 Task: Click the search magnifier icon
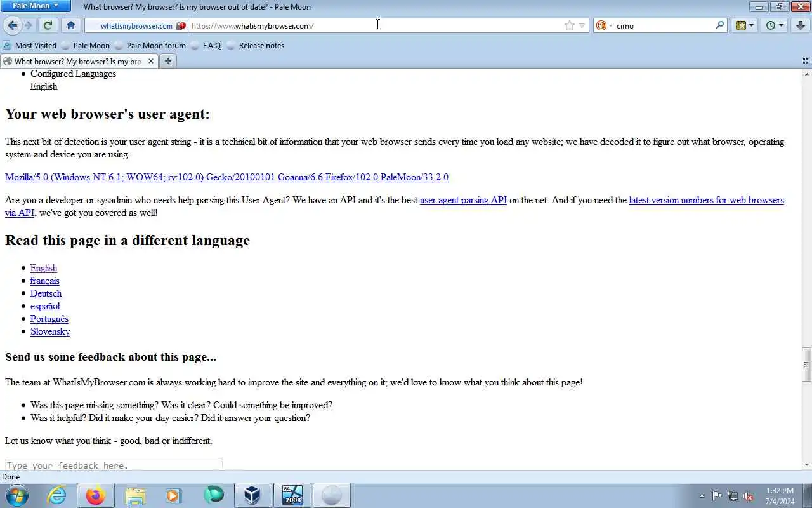719,25
